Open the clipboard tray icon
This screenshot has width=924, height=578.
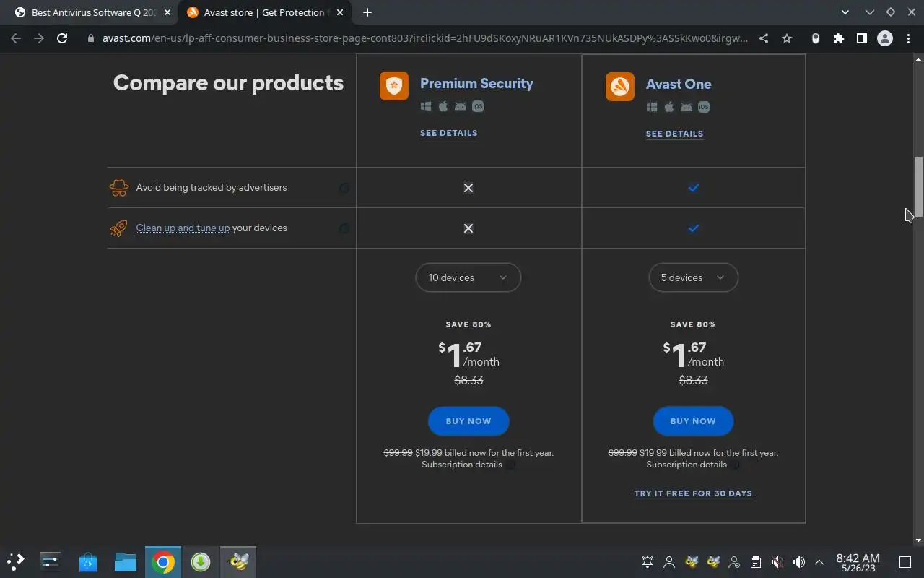(x=755, y=561)
